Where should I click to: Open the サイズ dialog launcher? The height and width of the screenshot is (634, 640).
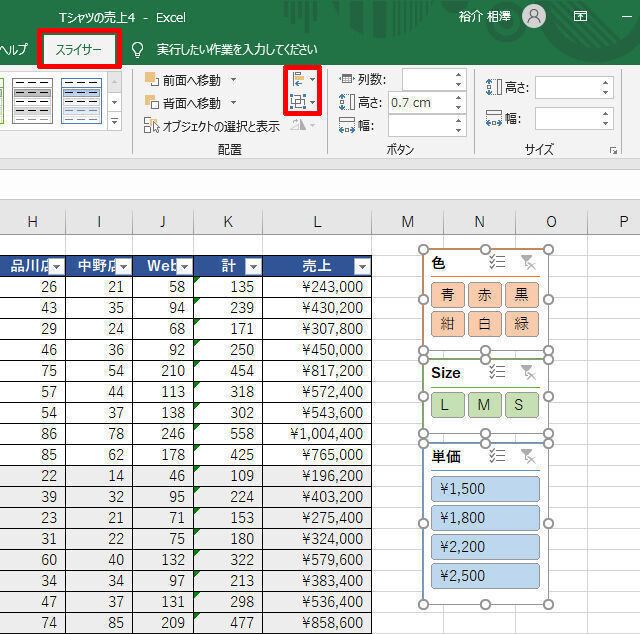pos(613,151)
